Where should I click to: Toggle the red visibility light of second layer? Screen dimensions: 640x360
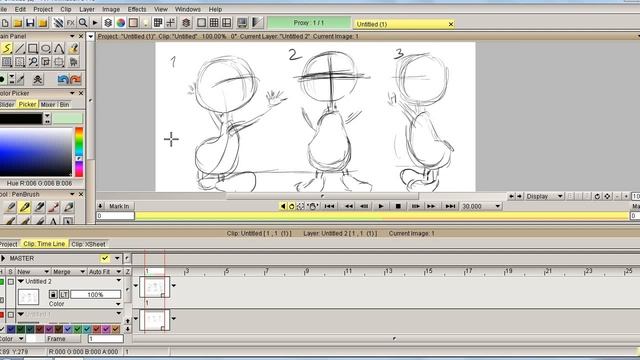[2, 315]
